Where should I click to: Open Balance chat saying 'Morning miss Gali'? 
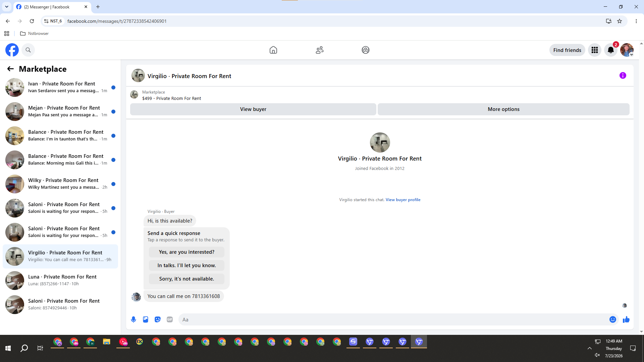click(60, 160)
